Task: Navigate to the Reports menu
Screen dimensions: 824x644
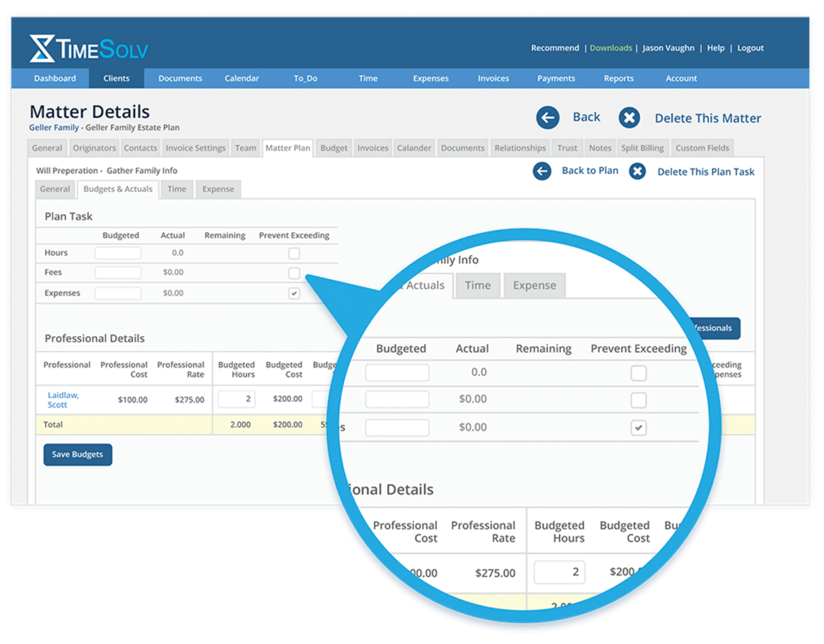Action: point(618,78)
